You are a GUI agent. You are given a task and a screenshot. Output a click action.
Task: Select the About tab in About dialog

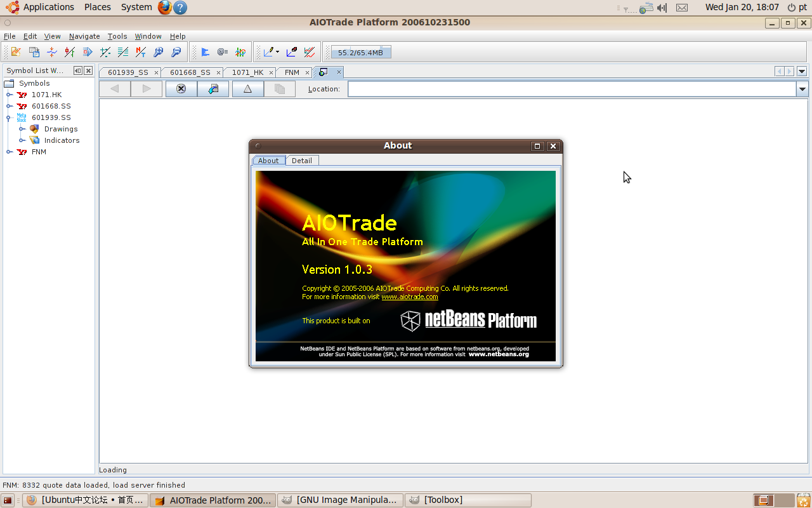pos(268,161)
